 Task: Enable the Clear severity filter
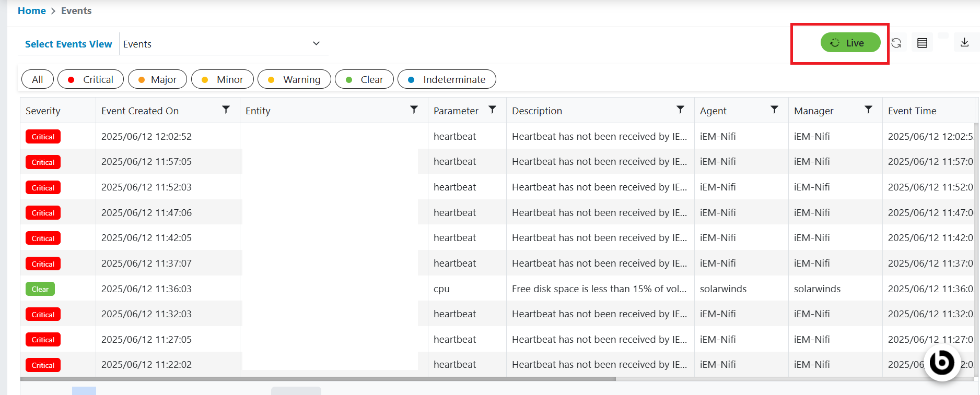pyautogui.click(x=364, y=79)
